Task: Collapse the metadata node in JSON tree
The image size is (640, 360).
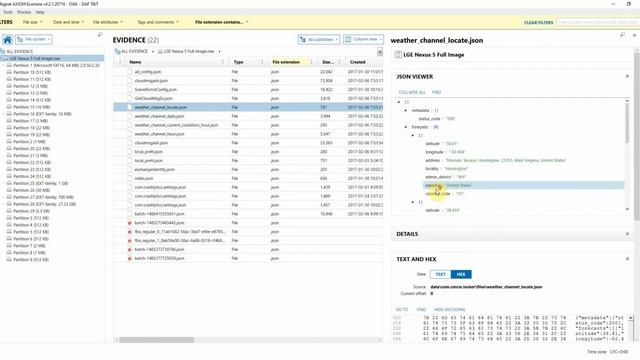Action: [x=406, y=111]
